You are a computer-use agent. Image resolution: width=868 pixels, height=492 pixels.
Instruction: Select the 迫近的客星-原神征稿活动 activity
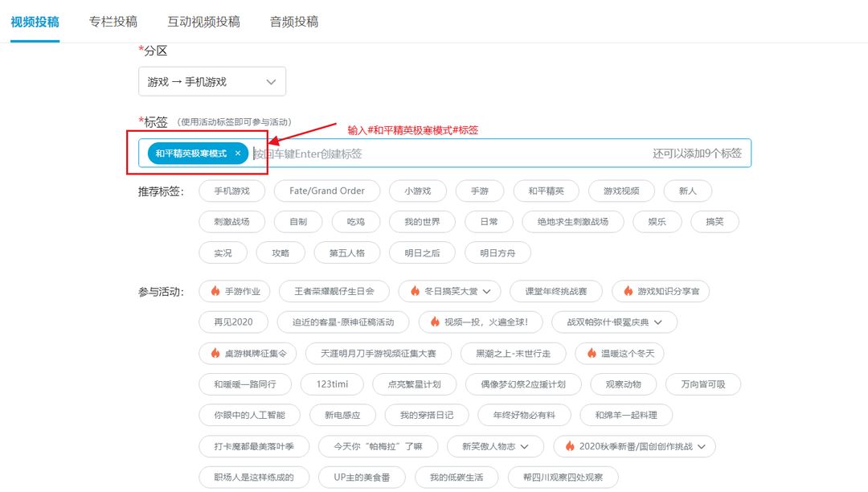(343, 322)
